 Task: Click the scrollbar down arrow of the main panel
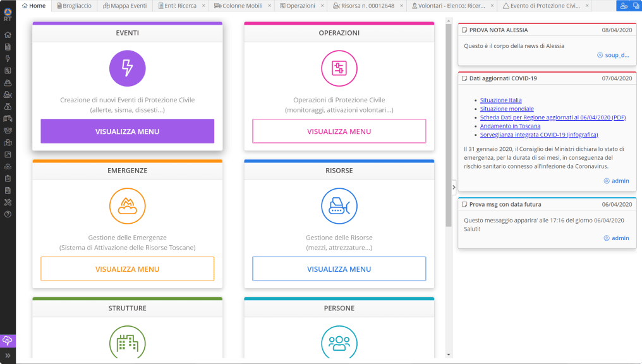click(x=449, y=355)
